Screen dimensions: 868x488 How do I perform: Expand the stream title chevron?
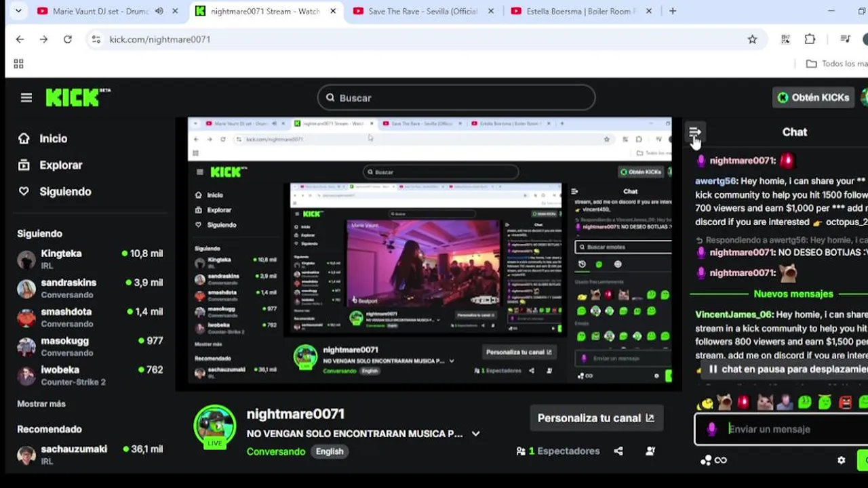[475, 434]
